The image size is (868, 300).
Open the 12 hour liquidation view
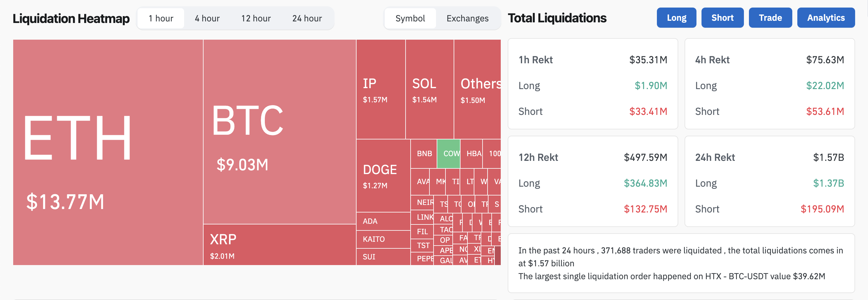point(255,18)
